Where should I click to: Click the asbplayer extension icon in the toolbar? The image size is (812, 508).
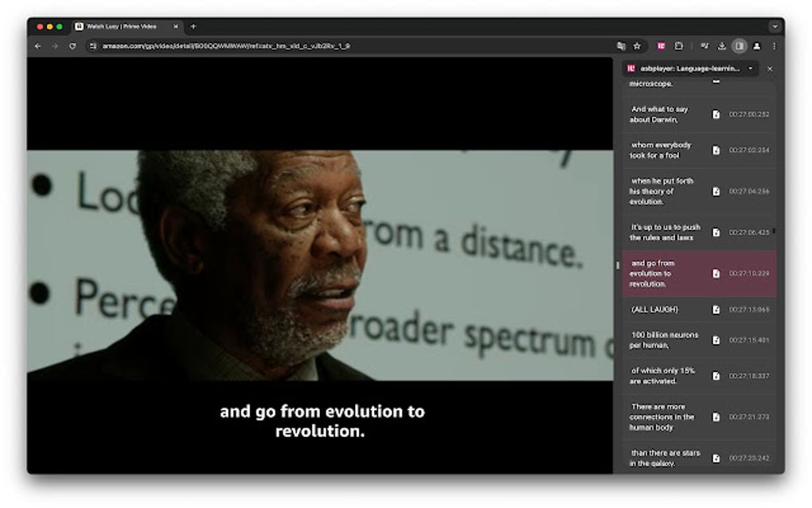[x=662, y=45]
